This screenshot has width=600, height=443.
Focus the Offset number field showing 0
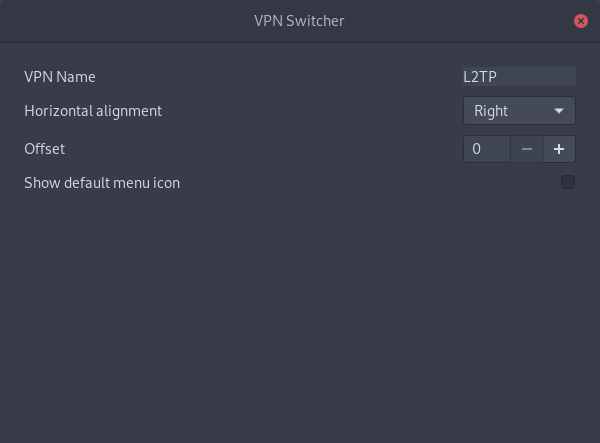(487, 149)
